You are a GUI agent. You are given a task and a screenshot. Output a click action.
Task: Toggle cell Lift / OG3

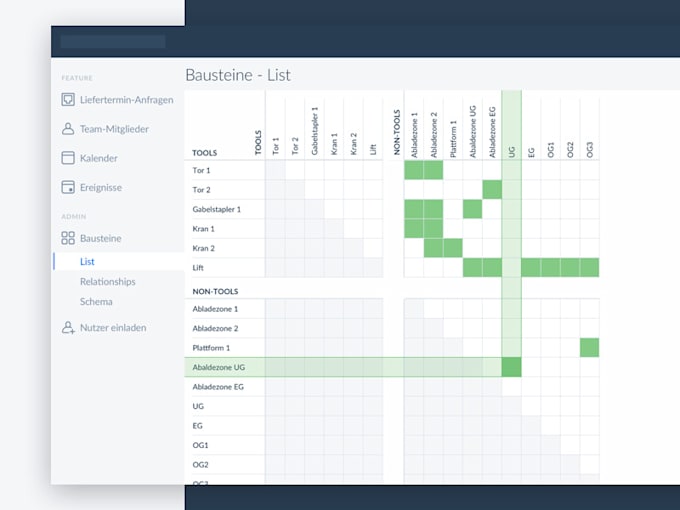point(590,268)
